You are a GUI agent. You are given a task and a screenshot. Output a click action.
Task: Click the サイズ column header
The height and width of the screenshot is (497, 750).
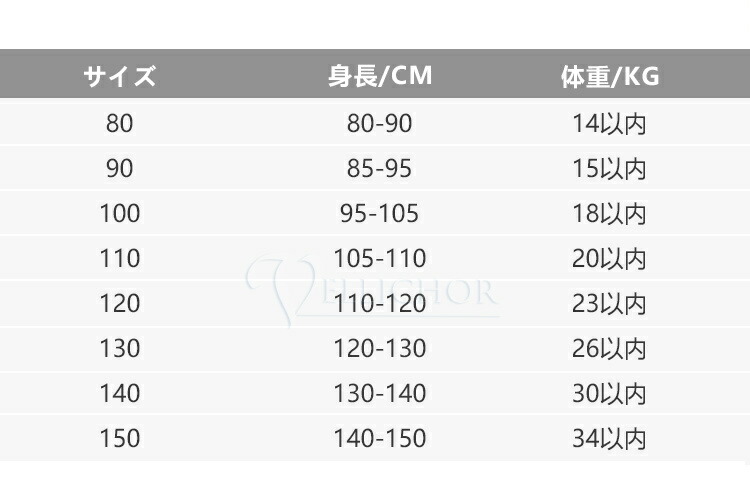tap(119, 76)
